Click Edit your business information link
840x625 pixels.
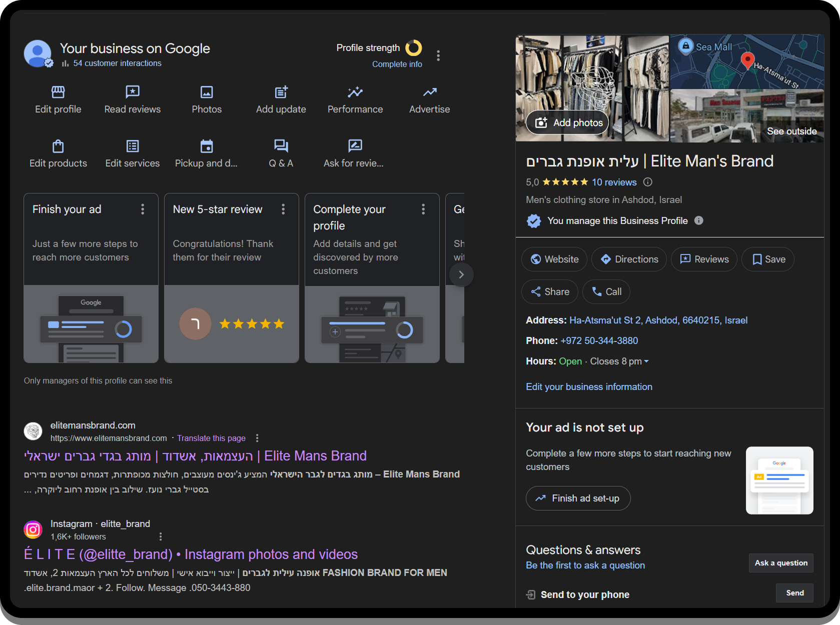click(589, 387)
